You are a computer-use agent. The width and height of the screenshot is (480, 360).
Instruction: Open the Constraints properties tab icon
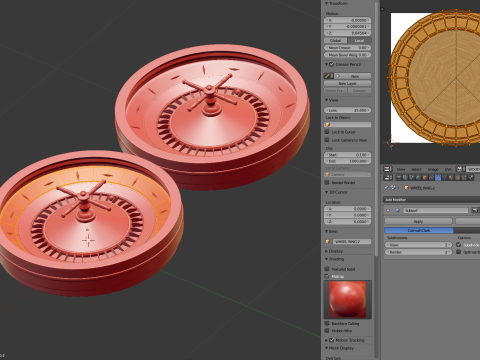(x=431, y=178)
